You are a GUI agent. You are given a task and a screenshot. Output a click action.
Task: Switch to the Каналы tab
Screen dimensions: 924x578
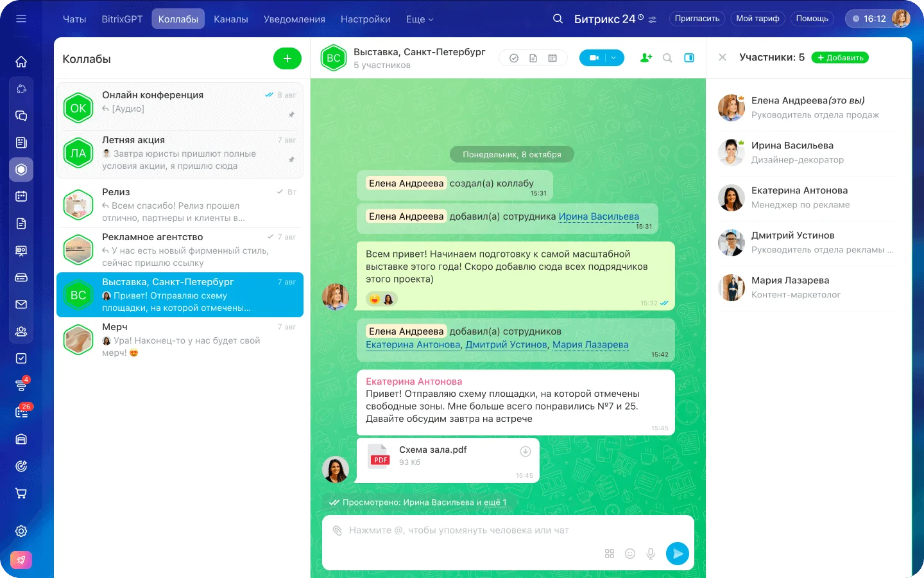[230, 19]
